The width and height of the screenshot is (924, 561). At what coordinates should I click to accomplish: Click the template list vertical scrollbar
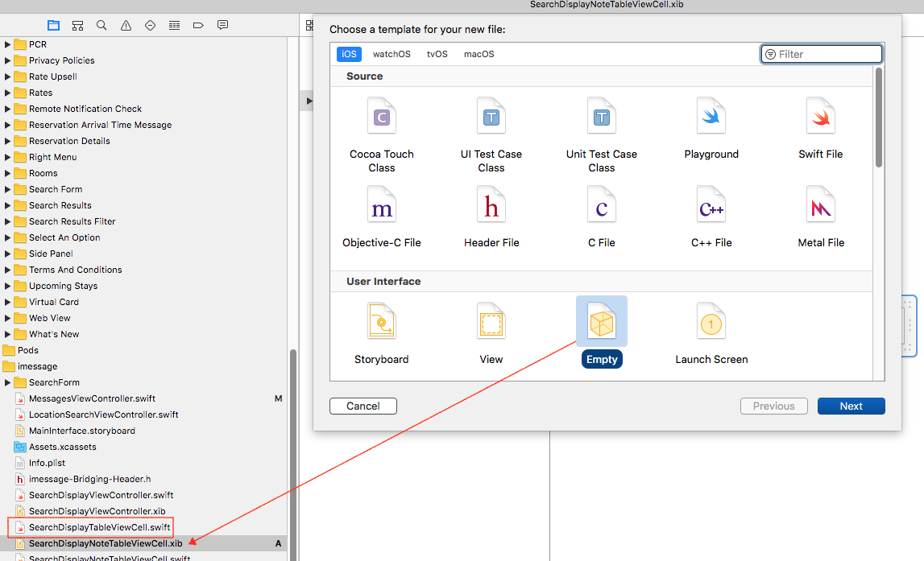pos(879,118)
